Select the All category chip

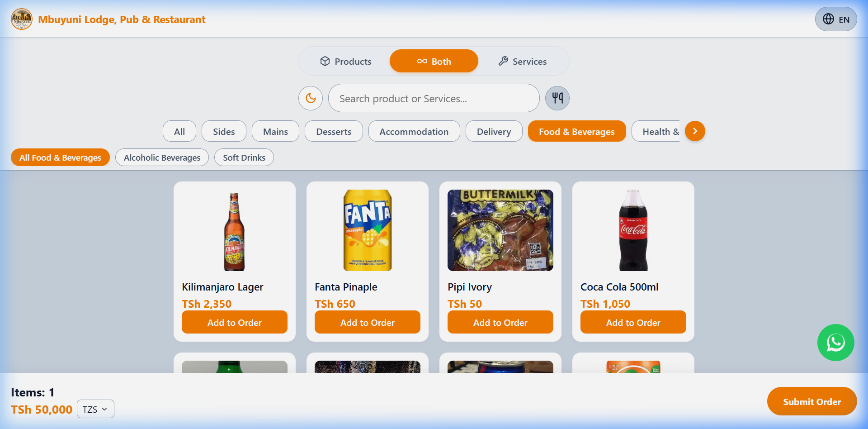coord(179,131)
